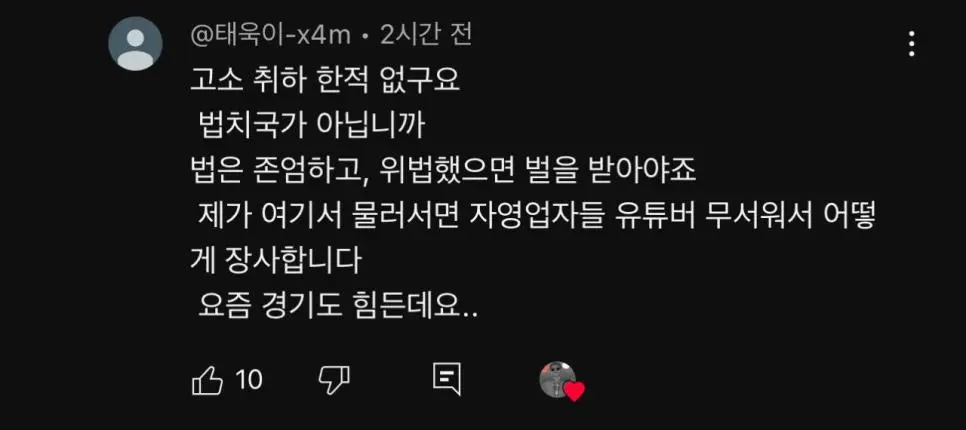966x430 pixels.
Task: Click the creator's small avatar thumbnail
Action: (558, 378)
